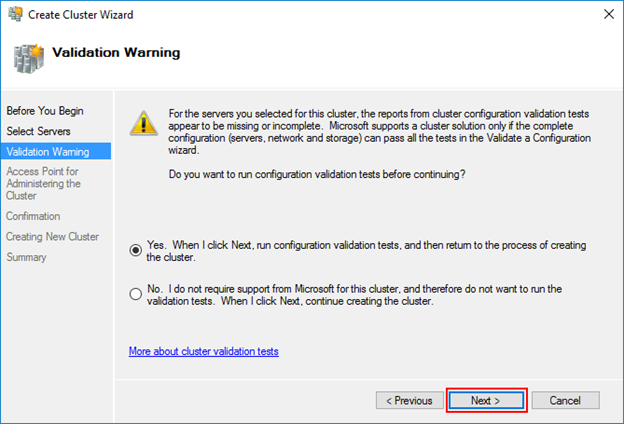Click the Validation Warning heading text
Screen dimensions: 624x424
[x=116, y=52]
